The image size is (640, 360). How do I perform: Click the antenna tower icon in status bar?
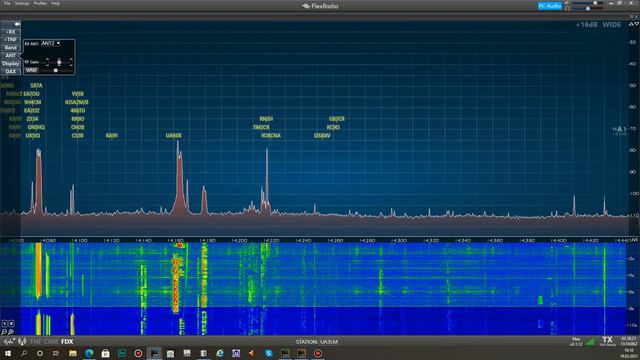[22, 341]
